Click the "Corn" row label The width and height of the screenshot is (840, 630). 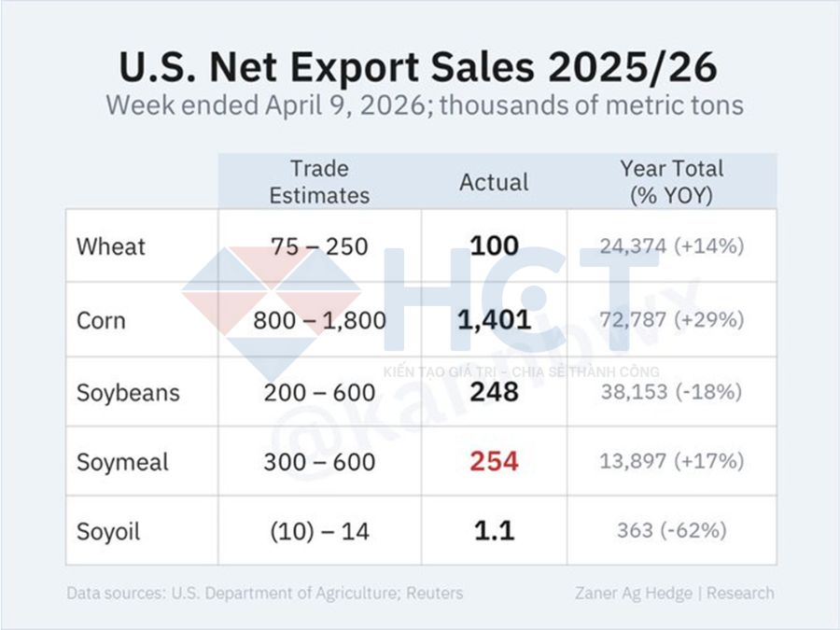[x=101, y=320]
